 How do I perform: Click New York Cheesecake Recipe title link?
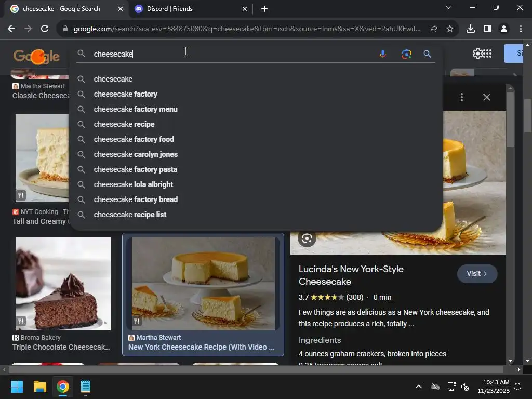[x=201, y=347]
